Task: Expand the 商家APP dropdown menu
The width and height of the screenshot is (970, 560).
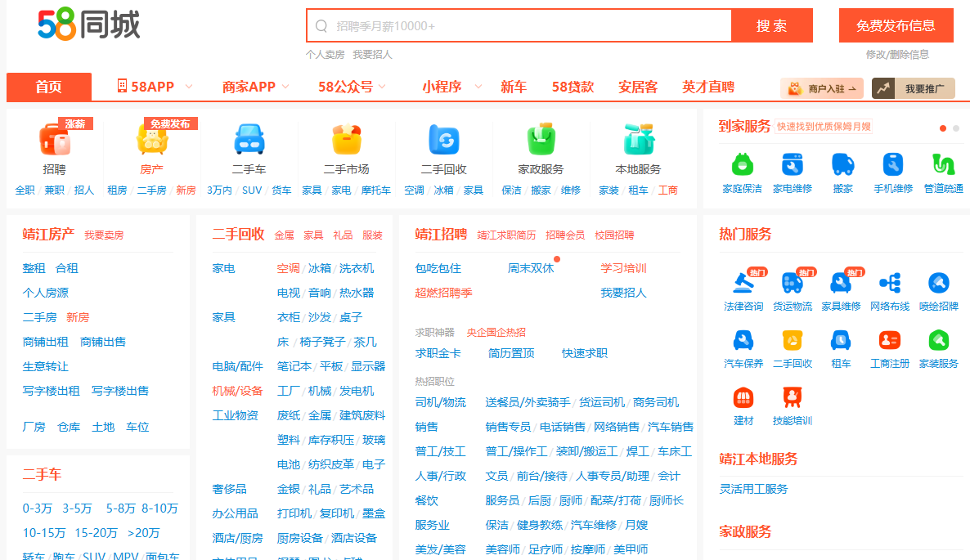Action: pos(285,87)
